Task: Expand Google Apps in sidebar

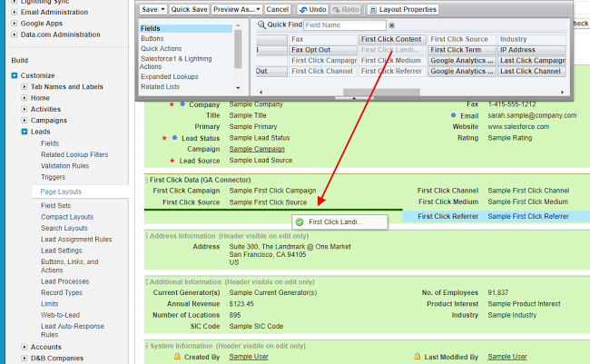Action: 14,24
